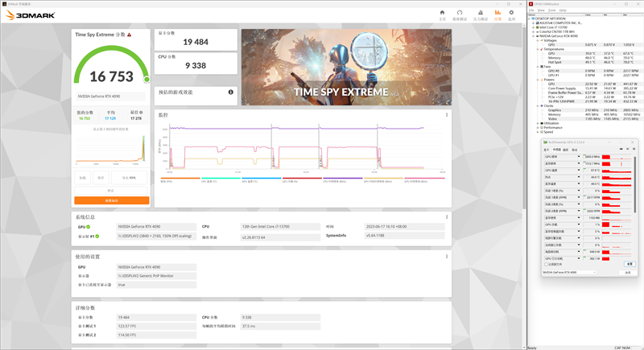Expand the Intel Core i7 13700 tree node

(x=535, y=28)
